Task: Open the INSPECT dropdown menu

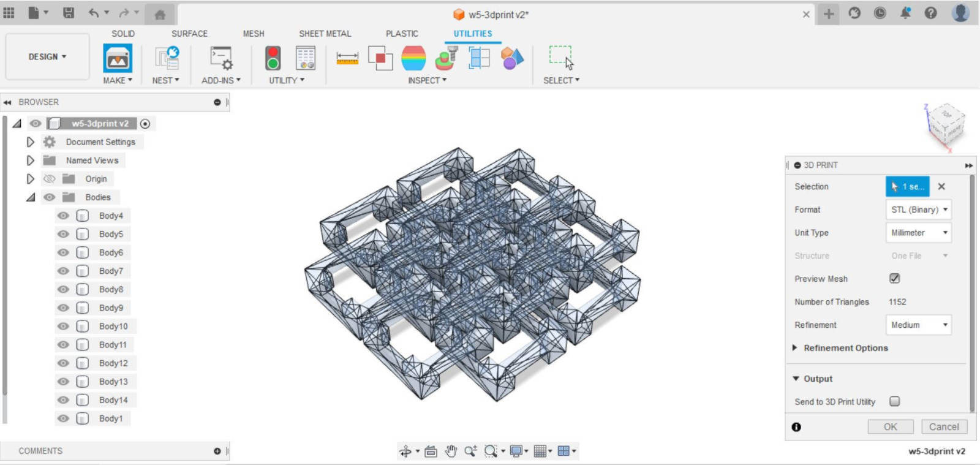Action: click(428, 80)
